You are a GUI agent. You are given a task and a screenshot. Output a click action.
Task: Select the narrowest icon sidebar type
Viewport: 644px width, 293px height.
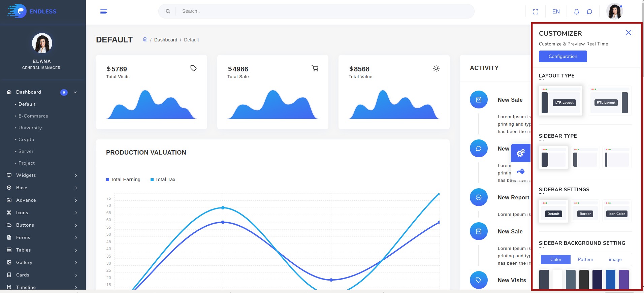click(617, 158)
